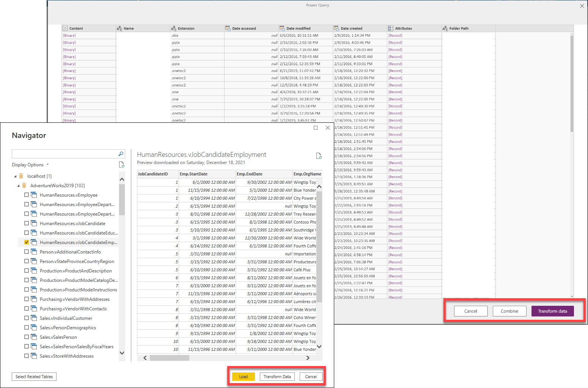Click the Date accessed column type icon

(228, 28)
